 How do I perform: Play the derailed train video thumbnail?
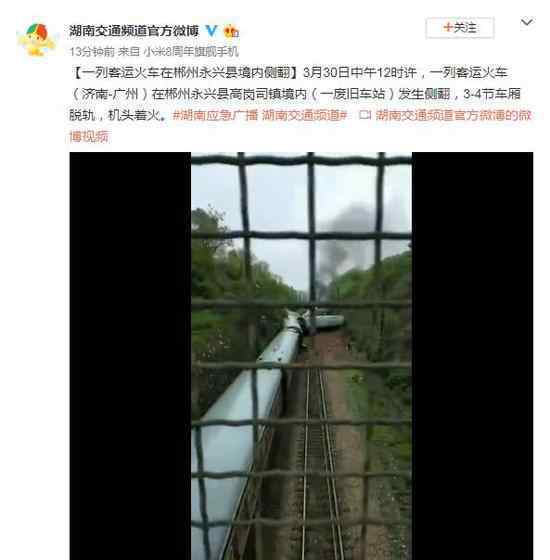click(301, 356)
